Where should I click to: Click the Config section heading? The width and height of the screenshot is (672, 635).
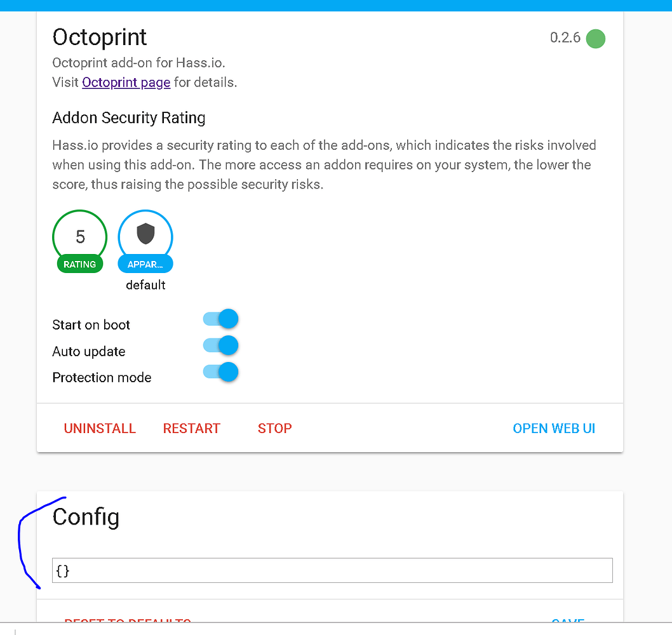[86, 518]
